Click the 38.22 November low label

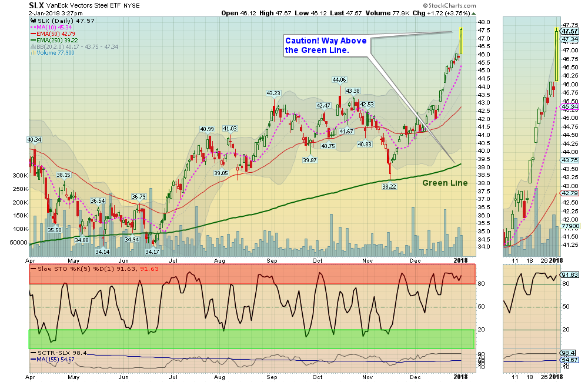pyautogui.click(x=389, y=186)
